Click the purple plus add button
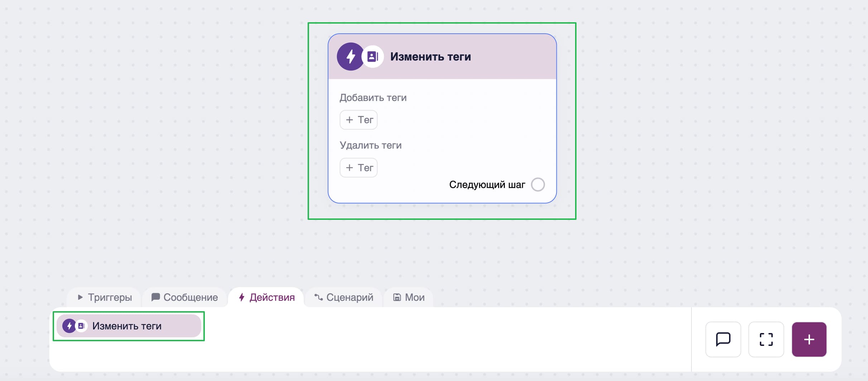Image resolution: width=868 pixels, height=381 pixels. click(x=809, y=339)
